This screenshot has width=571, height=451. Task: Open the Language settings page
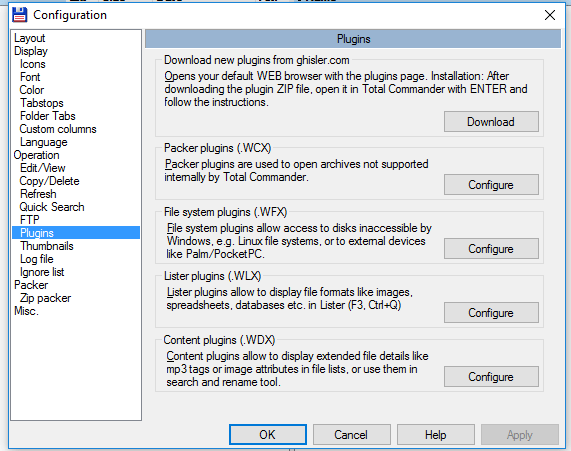[x=44, y=142]
